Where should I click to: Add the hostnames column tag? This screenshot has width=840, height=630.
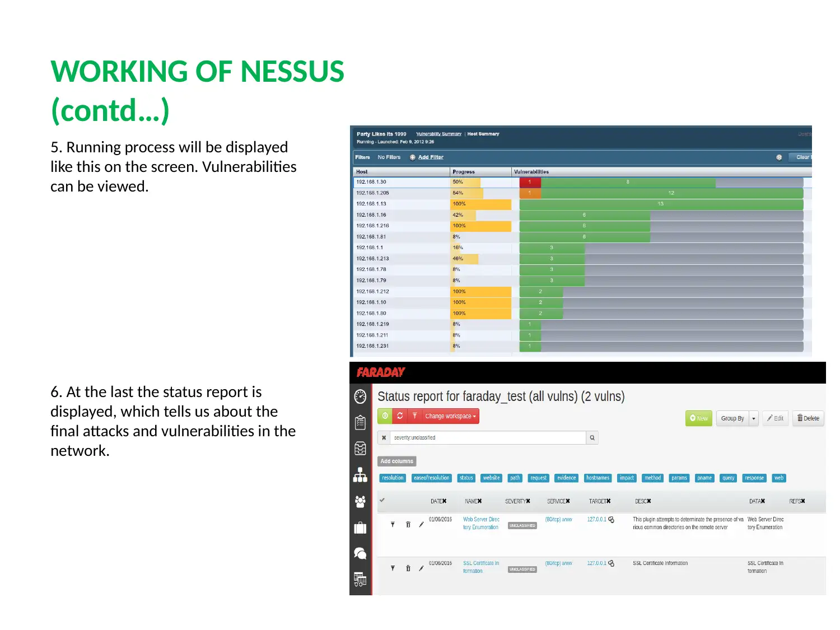[598, 478]
